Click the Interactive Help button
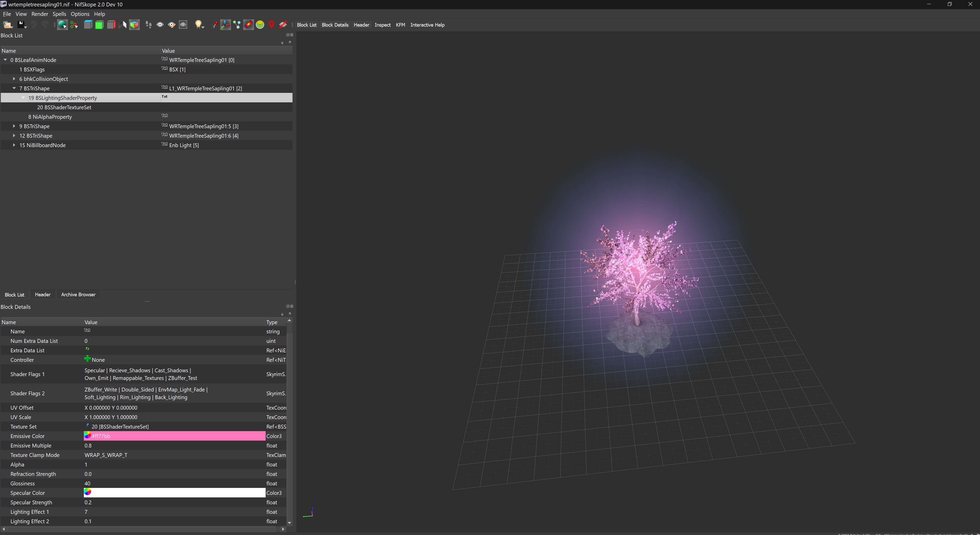The image size is (980, 535). coord(427,25)
